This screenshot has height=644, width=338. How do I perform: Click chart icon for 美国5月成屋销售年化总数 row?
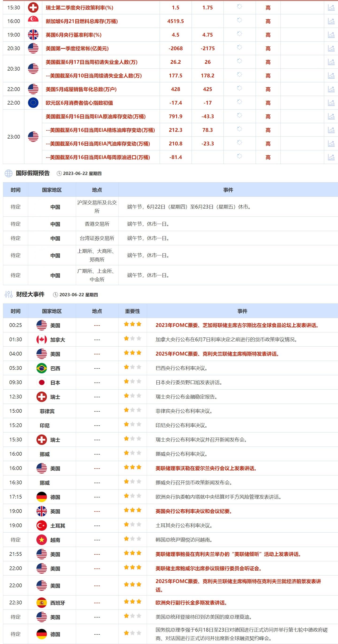click(x=331, y=89)
